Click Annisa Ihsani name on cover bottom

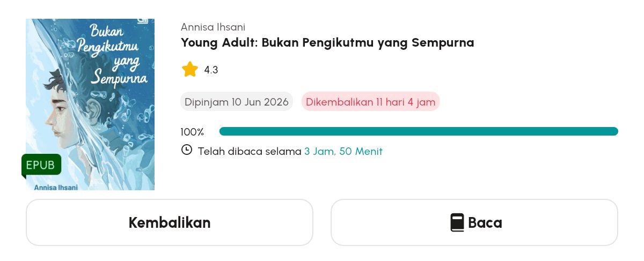(56, 187)
